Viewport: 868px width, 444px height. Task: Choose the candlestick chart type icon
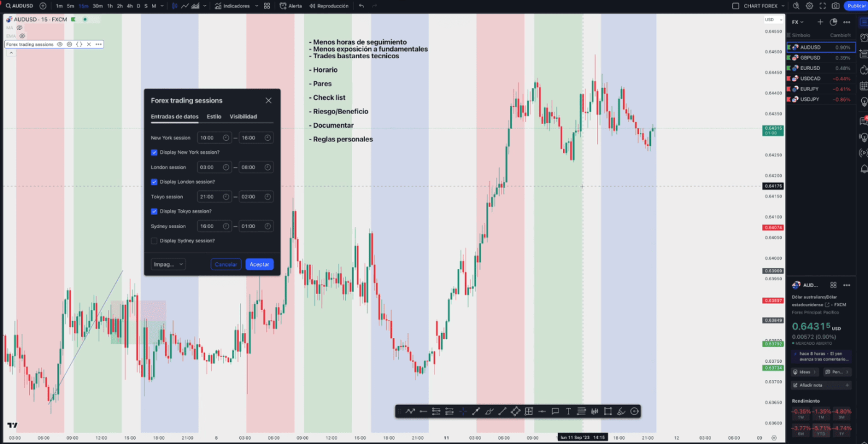175,6
